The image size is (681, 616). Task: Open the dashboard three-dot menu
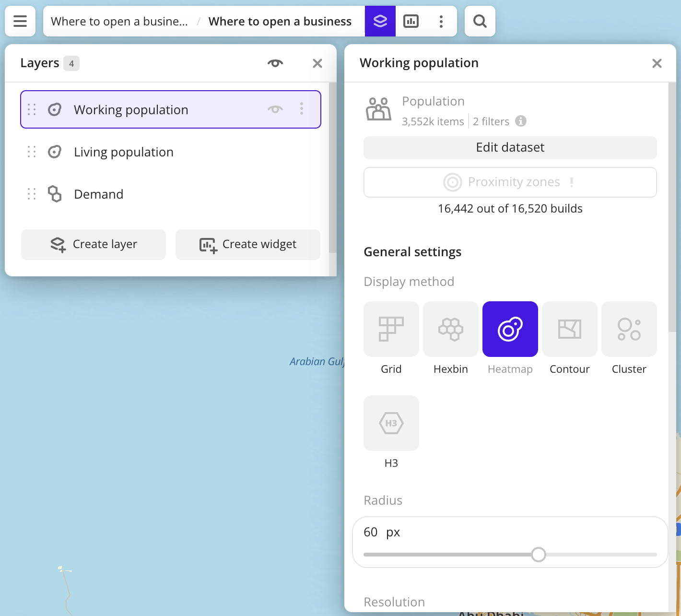pos(441,21)
